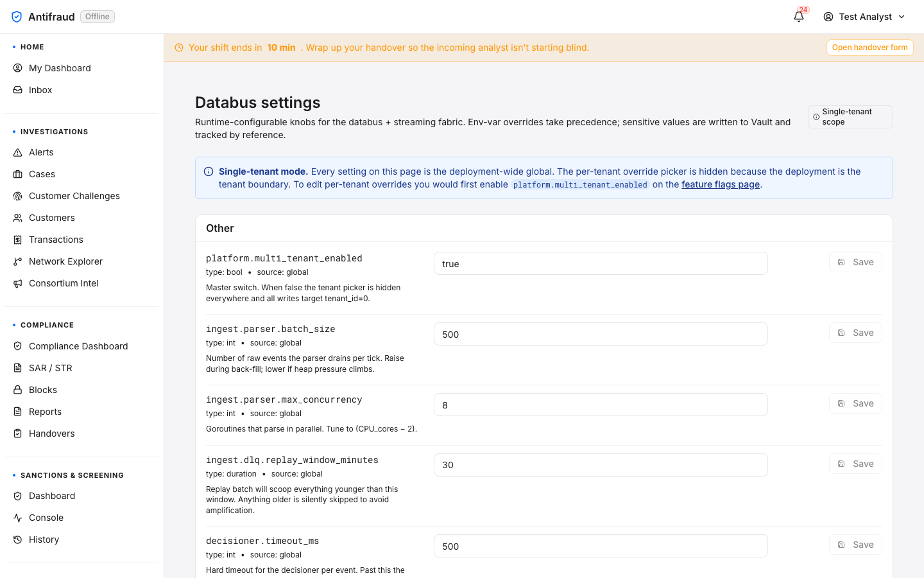
Task: Open the notifications bell
Action: (x=799, y=17)
